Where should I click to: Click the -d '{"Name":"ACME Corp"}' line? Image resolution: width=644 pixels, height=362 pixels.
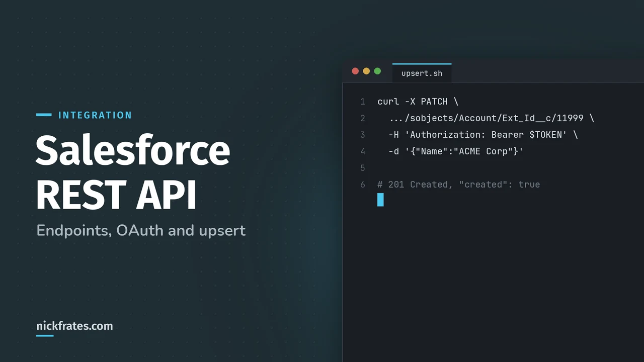[x=456, y=151]
